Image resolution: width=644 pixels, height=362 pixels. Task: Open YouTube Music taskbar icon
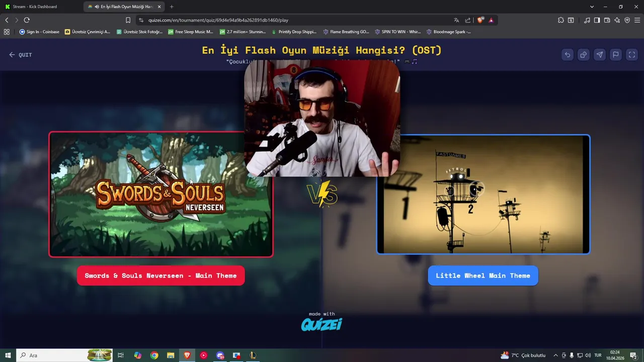click(203, 355)
